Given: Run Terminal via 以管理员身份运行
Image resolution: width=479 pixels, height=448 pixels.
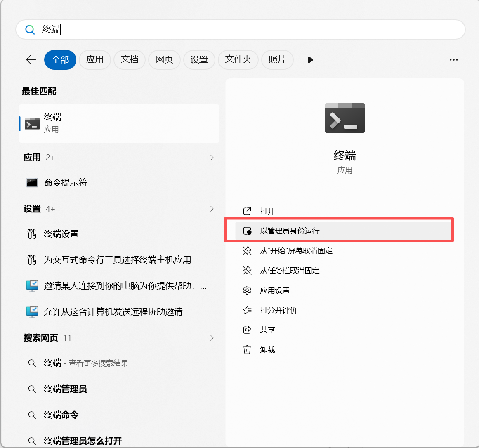Looking at the screenshot, I should (x=290, y=231).
